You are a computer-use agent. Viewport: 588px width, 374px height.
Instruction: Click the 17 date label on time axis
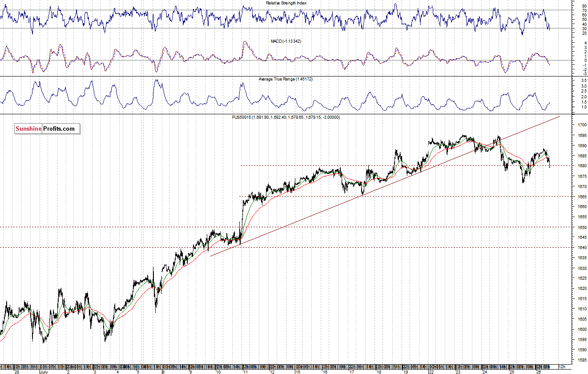tap(351, 371)
